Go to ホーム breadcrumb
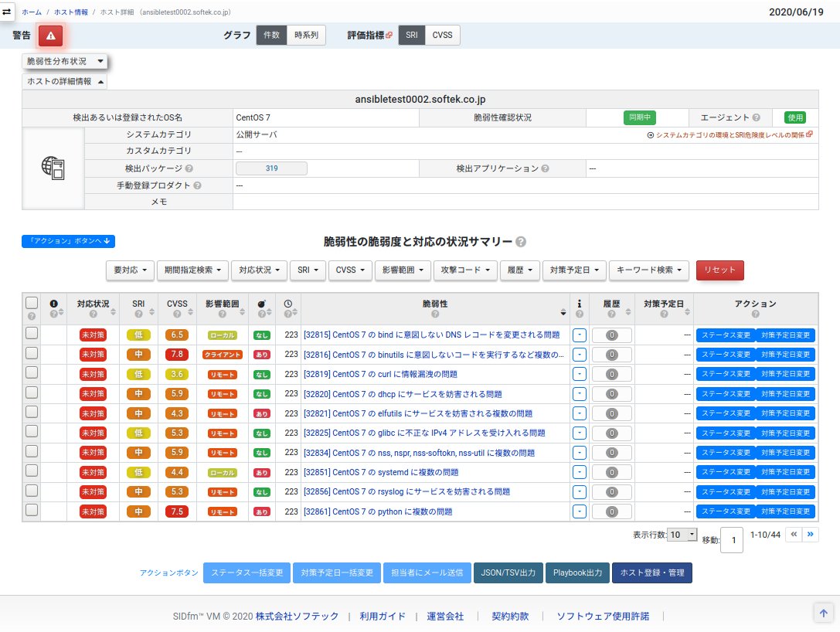The height and width of the screenshot is (632, 840). tap(32, 12)
